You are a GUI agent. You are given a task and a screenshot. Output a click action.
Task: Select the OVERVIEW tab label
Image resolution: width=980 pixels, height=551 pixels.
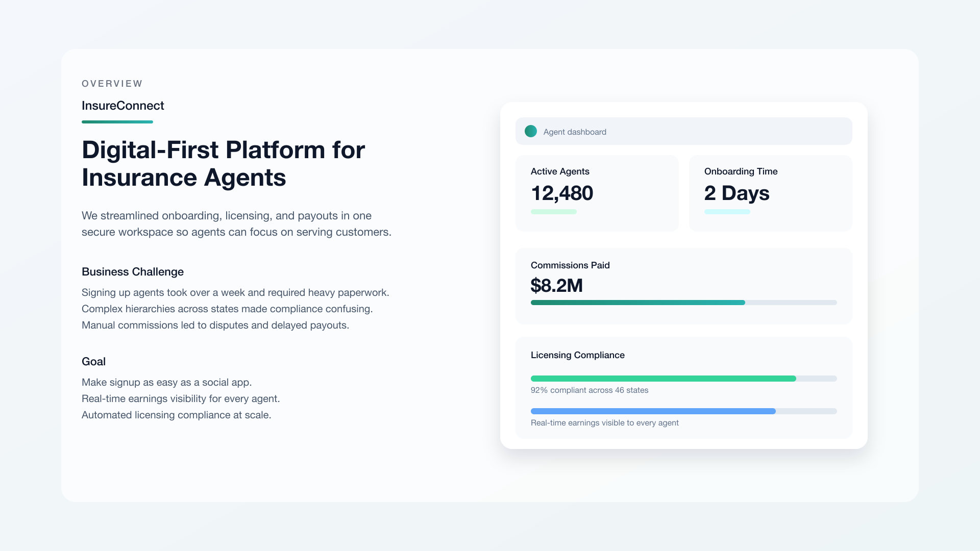112,83
